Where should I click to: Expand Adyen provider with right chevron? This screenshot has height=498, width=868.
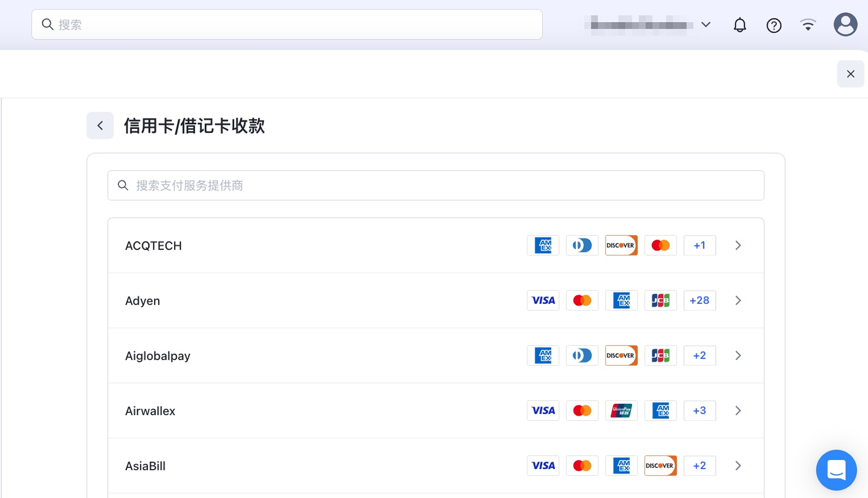pyautogui.click(x=738, y=301)
